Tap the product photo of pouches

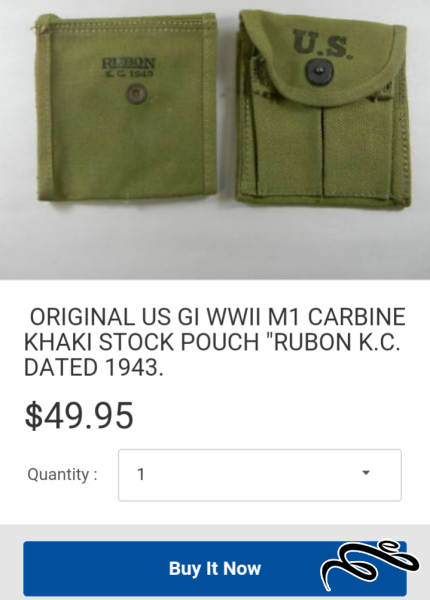tap(215, 140)
